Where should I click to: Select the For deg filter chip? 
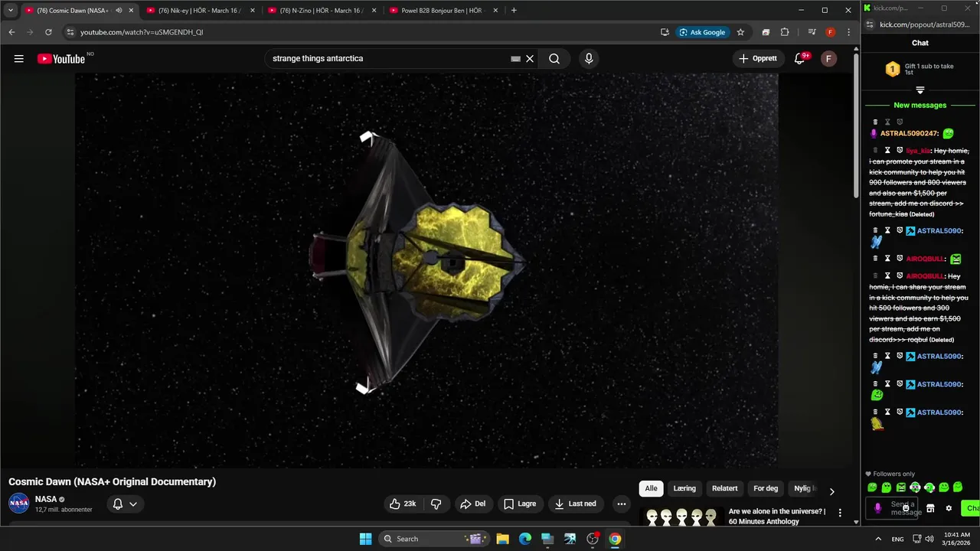(x=766, y=488)
